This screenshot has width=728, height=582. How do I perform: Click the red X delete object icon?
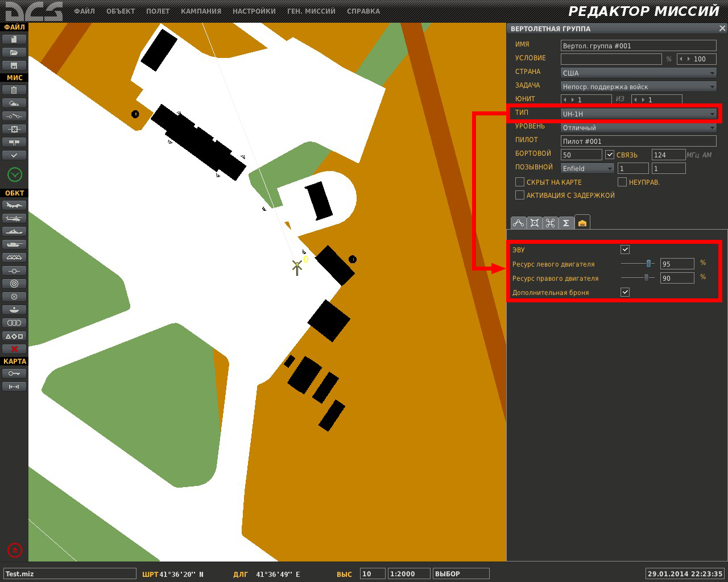[x=14, y=349]
